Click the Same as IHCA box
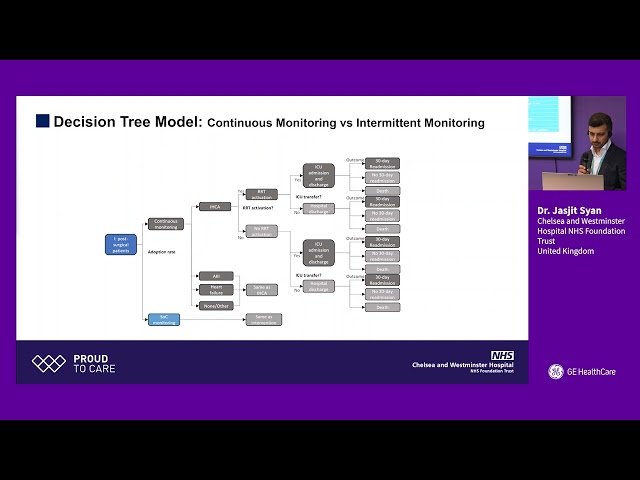The width and height of the screenshot is (640, 480). [261, 290]
